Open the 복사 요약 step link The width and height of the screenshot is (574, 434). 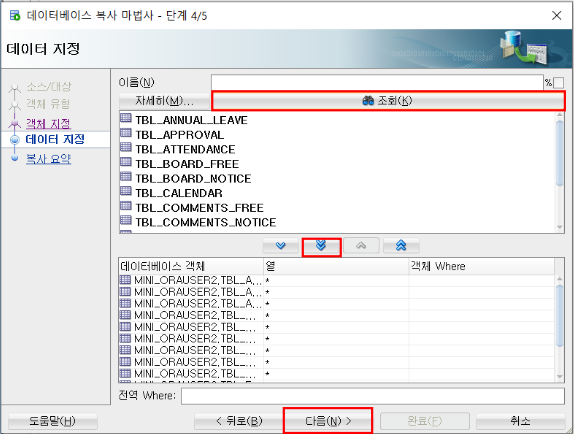(x=48, y=159)
